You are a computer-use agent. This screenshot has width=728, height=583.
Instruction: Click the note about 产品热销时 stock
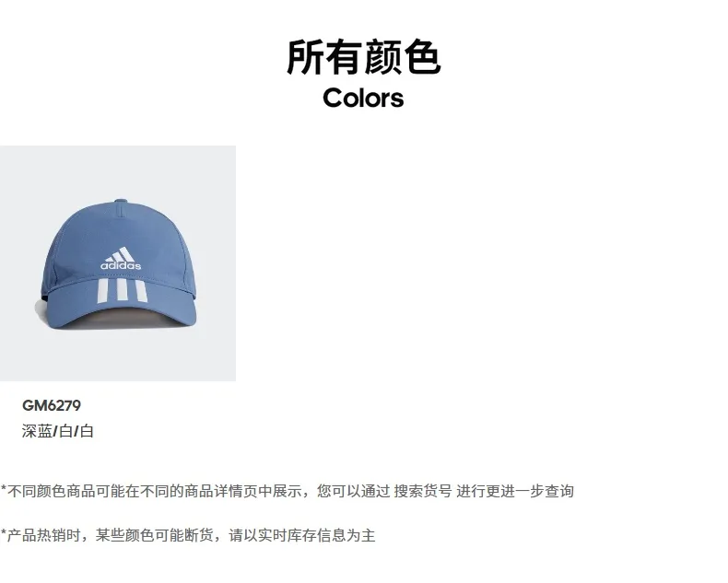[x=188, y=535]
